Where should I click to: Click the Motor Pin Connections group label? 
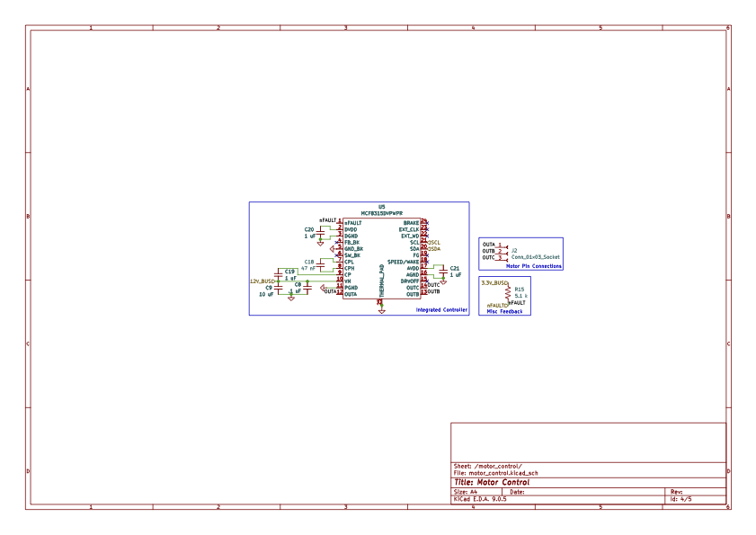533,266
